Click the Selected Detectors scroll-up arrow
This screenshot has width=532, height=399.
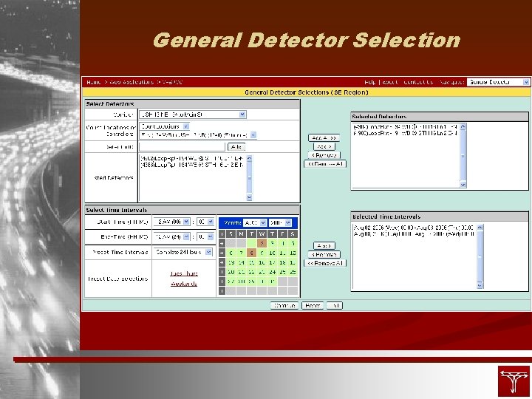pyautogui.click(x=463, y=126)
